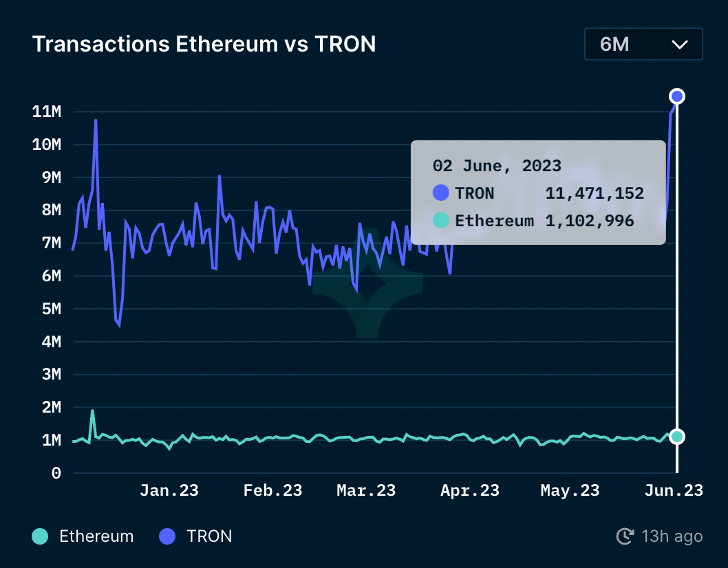Toggle Ethereum series via legend dot
728x568 pixels.
40,536
